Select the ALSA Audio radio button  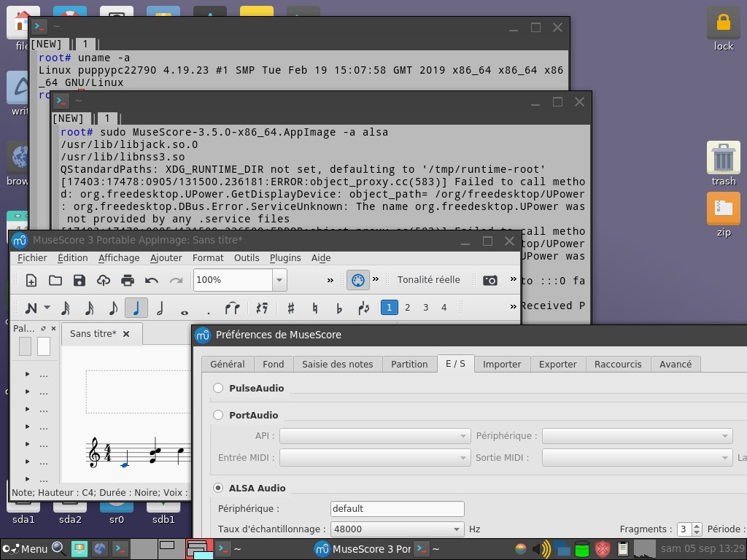218,488
